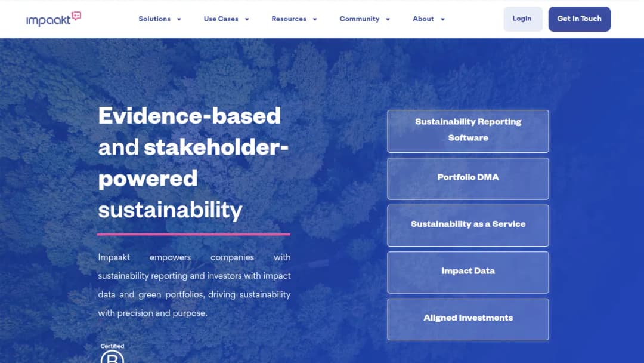Click the Certified B Corp badge
The image size is (644, 363).
click(x=112, y=353)
